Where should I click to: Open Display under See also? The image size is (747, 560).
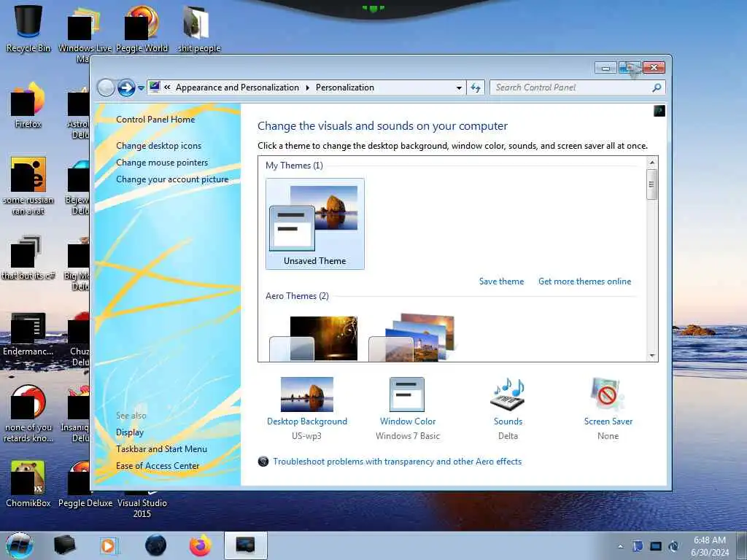coord(130,432)
